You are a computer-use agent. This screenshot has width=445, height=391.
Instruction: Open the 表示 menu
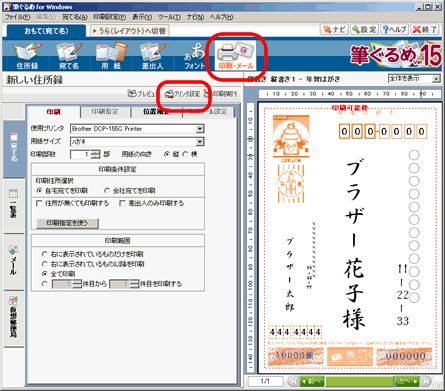[142, 17]
